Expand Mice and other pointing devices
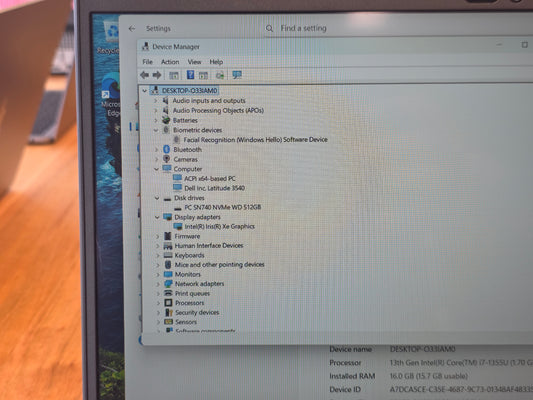This screenshot has height=400, width=533. pos(158,264)
